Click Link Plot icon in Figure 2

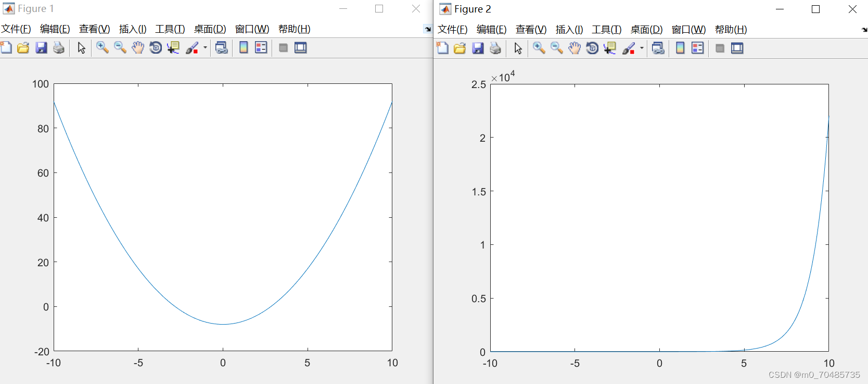point(658,48)
